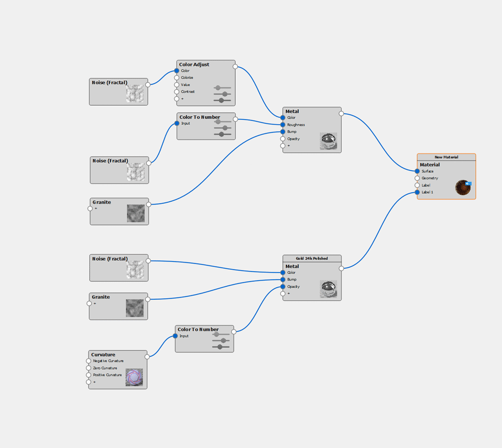502x448 pixels.
Task: Select the Material node's Label 1 socket
Action: pos(417,192)
